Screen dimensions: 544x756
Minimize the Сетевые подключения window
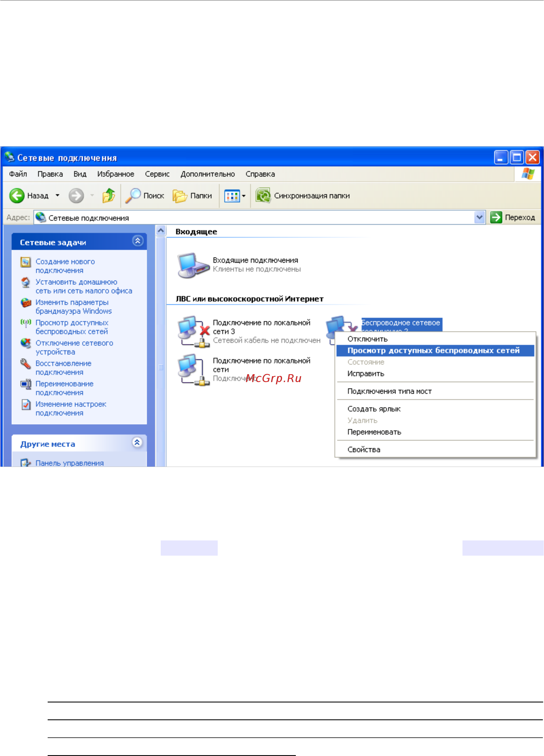point(501,157)
